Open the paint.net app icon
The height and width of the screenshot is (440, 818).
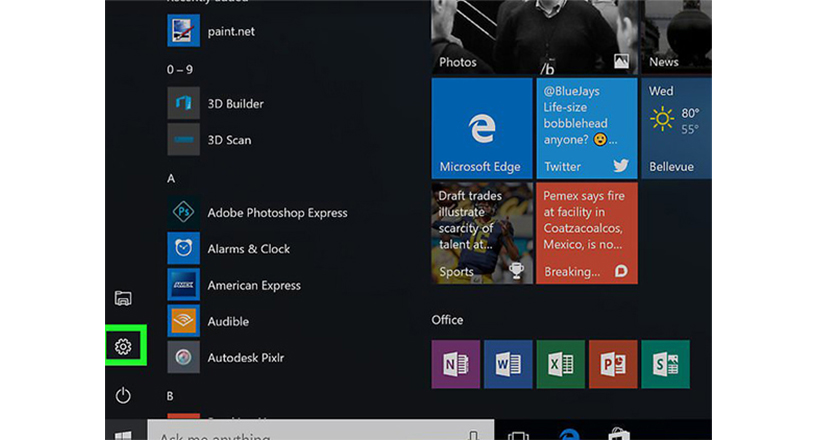pos(183,30)
